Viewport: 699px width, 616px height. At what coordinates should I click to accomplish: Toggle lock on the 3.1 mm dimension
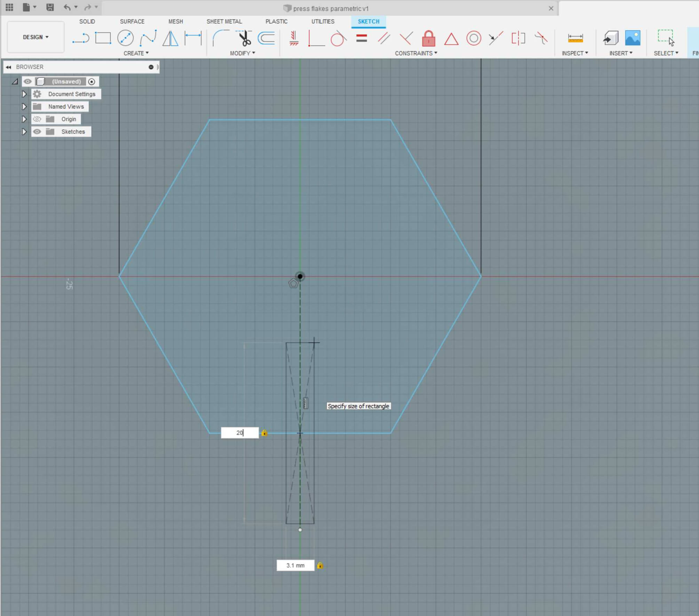pyautogui.click(x=320, y=566)
